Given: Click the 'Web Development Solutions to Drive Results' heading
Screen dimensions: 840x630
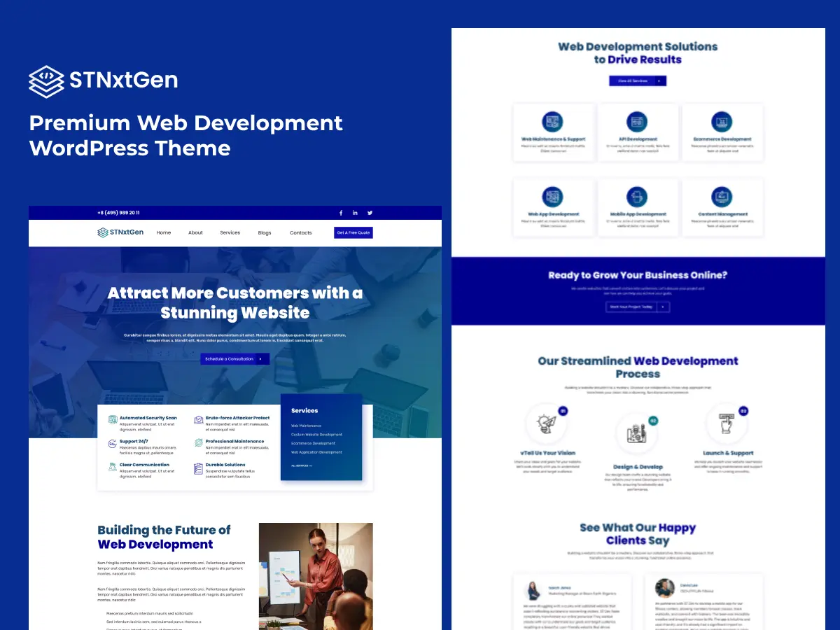Looking at the screenshot, I should pos(638,53).
